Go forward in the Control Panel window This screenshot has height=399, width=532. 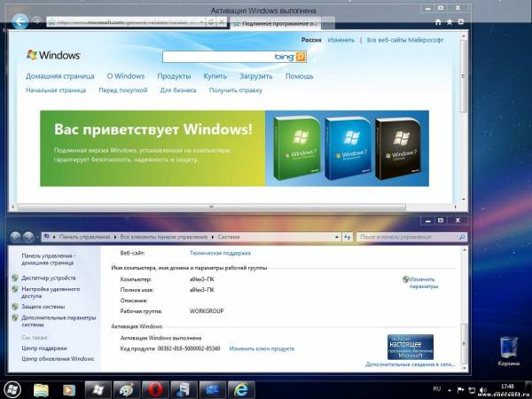tap(28, 237)
